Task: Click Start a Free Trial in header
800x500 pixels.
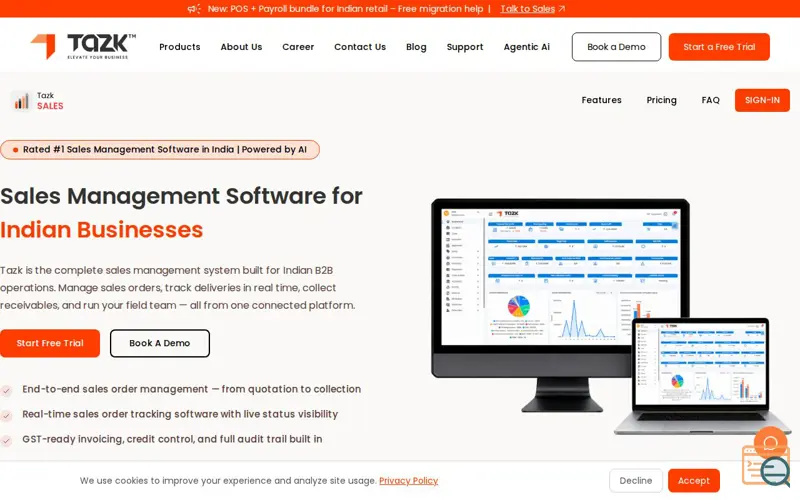Action: 719,47
